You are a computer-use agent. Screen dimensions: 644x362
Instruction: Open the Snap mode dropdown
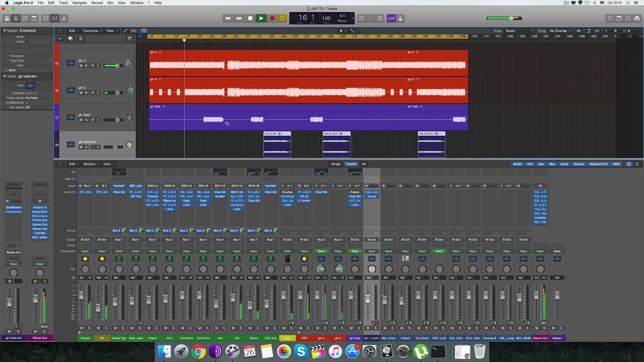click(x=520, y=31)
